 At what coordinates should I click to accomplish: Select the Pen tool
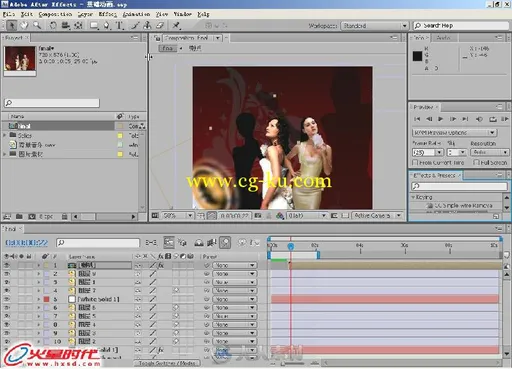coord(107,25)
